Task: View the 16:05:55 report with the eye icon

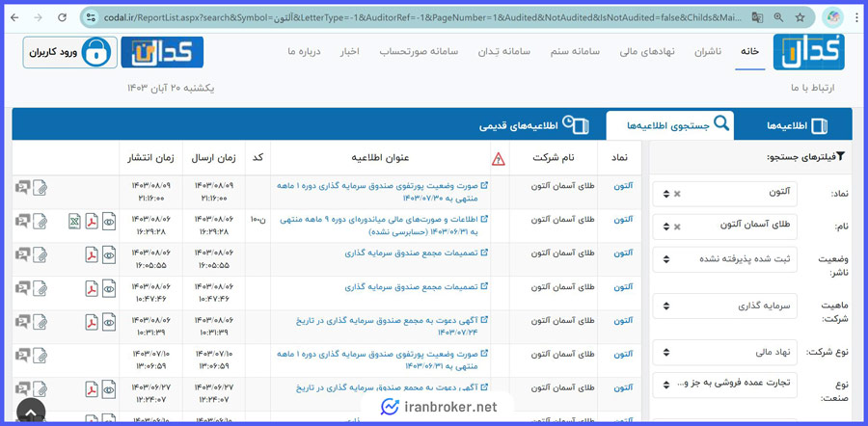Action: click(109, 255)
